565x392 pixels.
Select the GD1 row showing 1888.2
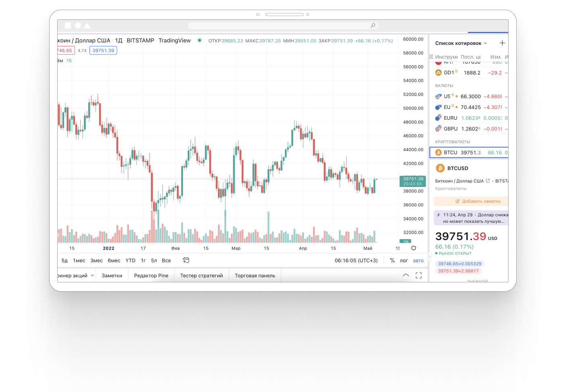click(x=469, y=73)
